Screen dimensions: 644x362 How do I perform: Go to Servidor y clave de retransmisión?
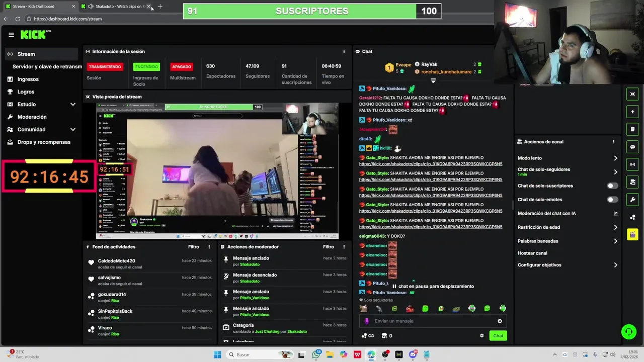47,66
